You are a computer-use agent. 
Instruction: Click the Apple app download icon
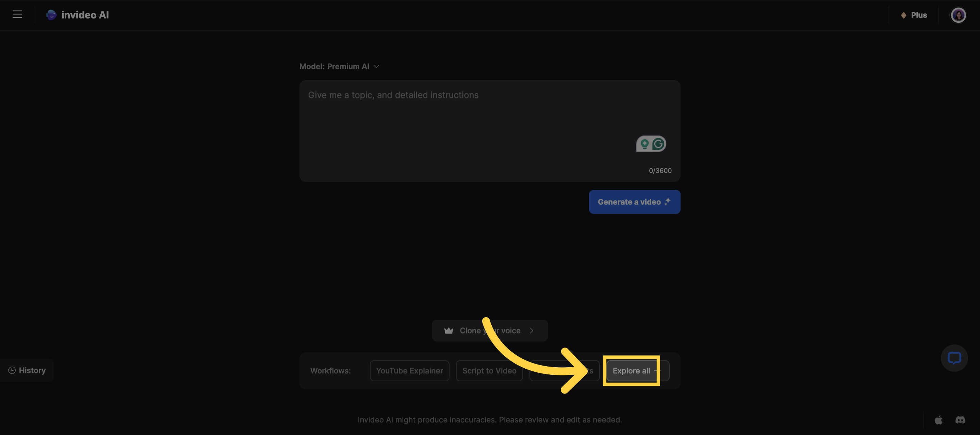coord(938,420)
